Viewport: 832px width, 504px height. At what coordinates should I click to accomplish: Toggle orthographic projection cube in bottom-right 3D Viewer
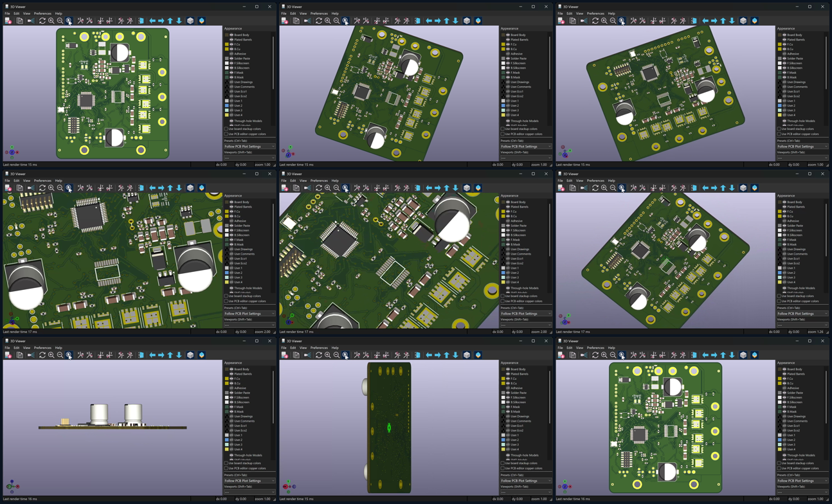[743, 355]
